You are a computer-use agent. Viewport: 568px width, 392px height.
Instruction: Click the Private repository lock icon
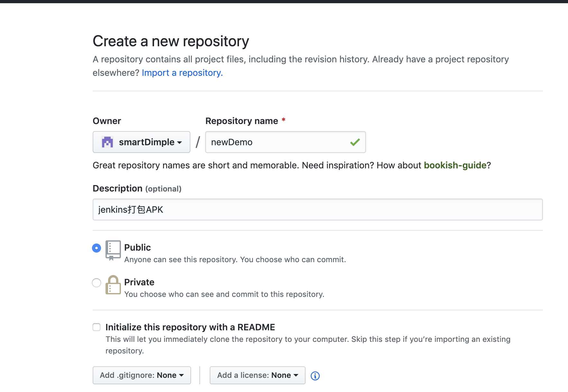pyautogui.click(x=113, y=285)
